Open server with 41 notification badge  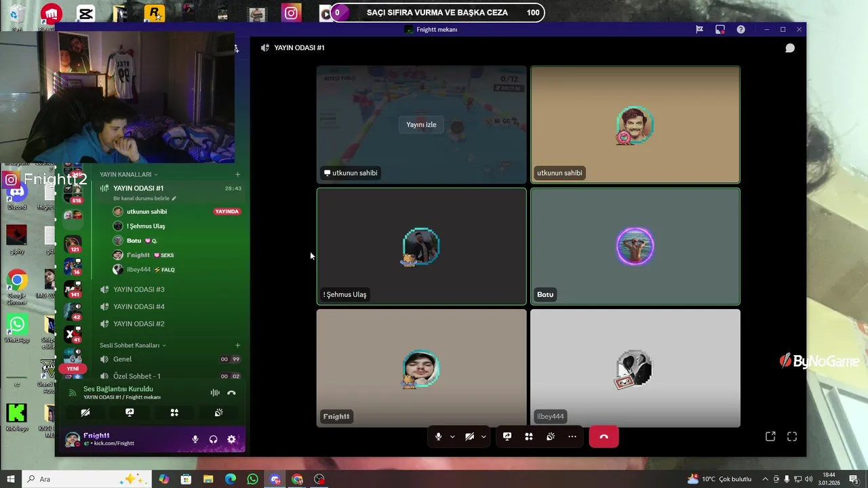[x=73, y=335]
